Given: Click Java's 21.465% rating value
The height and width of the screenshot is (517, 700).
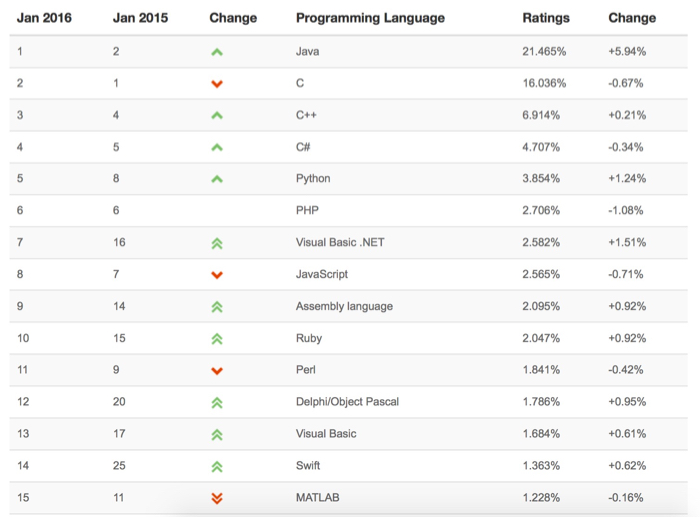Looking at the screenshot, I should point(545,51).
